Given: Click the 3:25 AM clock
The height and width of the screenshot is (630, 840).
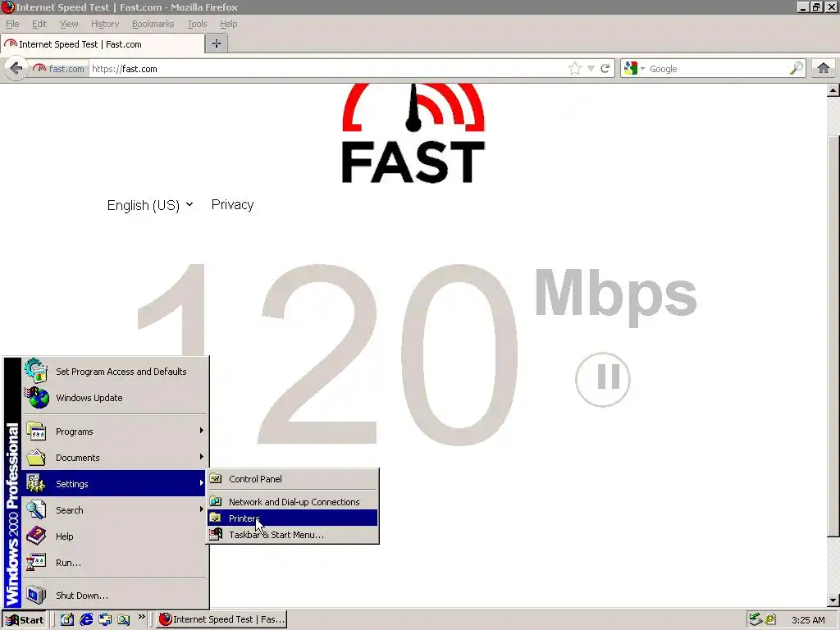Looking at the screenshot, I should 808,620.
